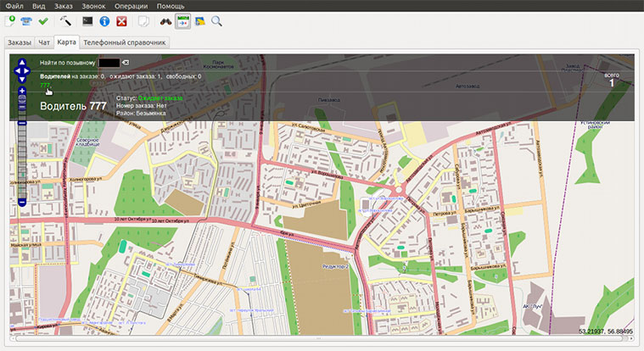The image size is (644, 351).
Task: Click the 'Майская улица' street label
Action: [25, 245]
